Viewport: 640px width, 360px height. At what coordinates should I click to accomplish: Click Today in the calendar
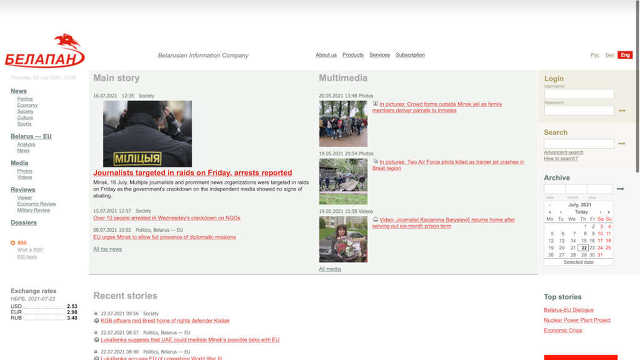point(581,212)
